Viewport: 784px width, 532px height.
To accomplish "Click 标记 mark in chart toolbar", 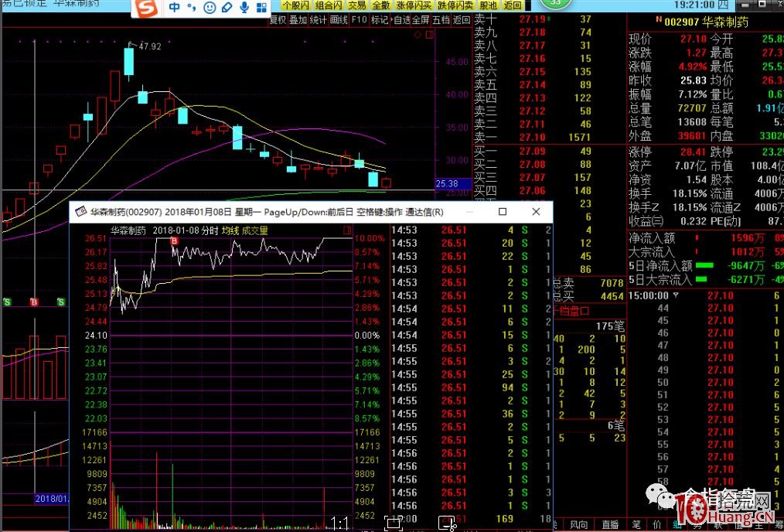I will click(x=380, y=20).
